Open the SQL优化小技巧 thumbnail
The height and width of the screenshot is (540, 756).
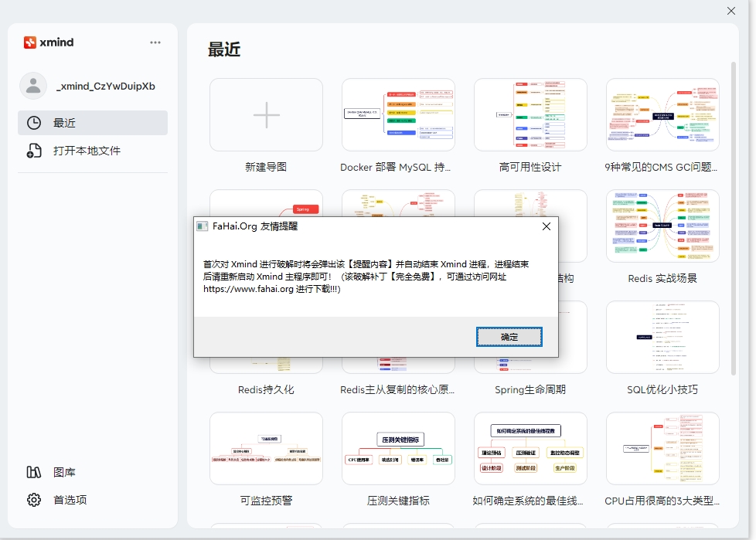coord(662,337)
